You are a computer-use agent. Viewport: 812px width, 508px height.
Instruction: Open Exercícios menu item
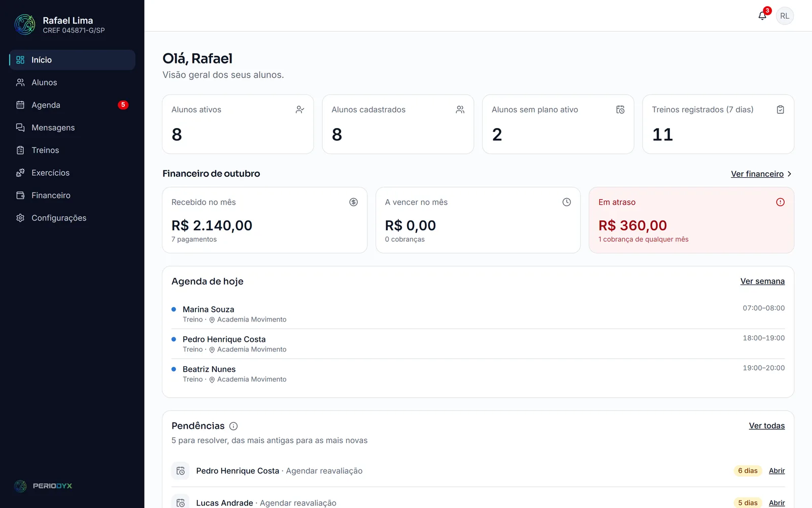point(72,173)
